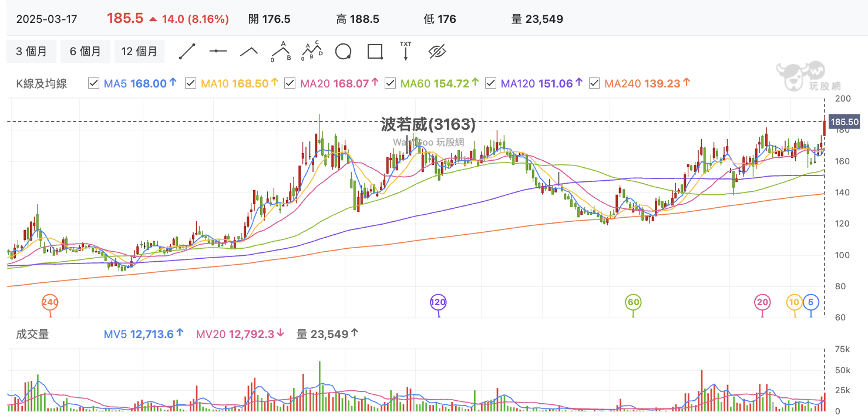Uncheck the MA5 moving average checkbox
This screenshot has height=419, width=868.
pyautogui.click(x=93, y=83)
